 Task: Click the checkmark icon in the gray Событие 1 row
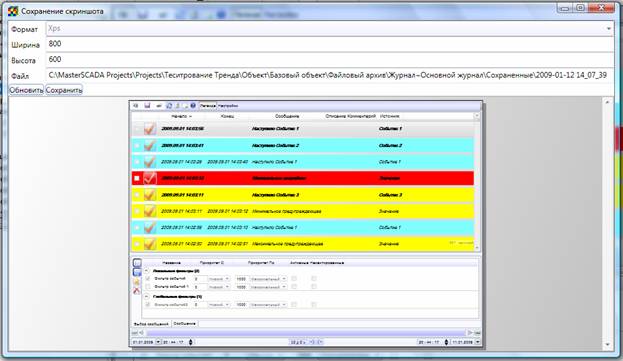click(x=149, y=129)
